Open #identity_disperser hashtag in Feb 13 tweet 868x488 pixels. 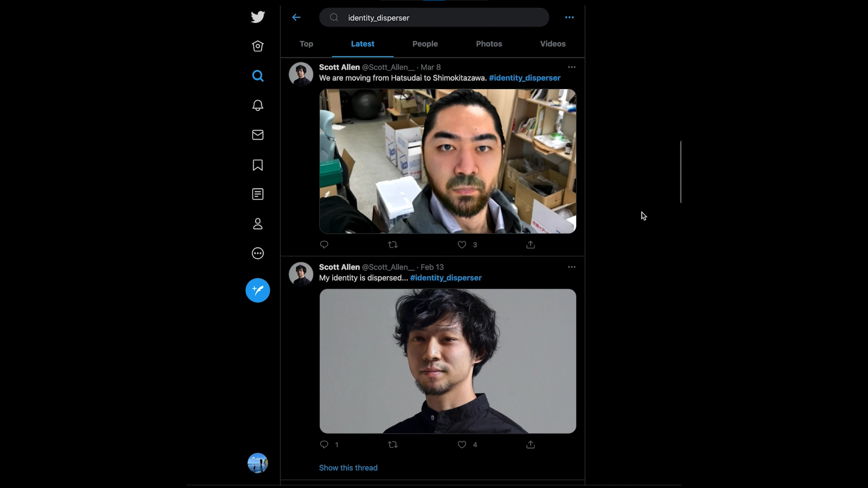pos(445,278)
